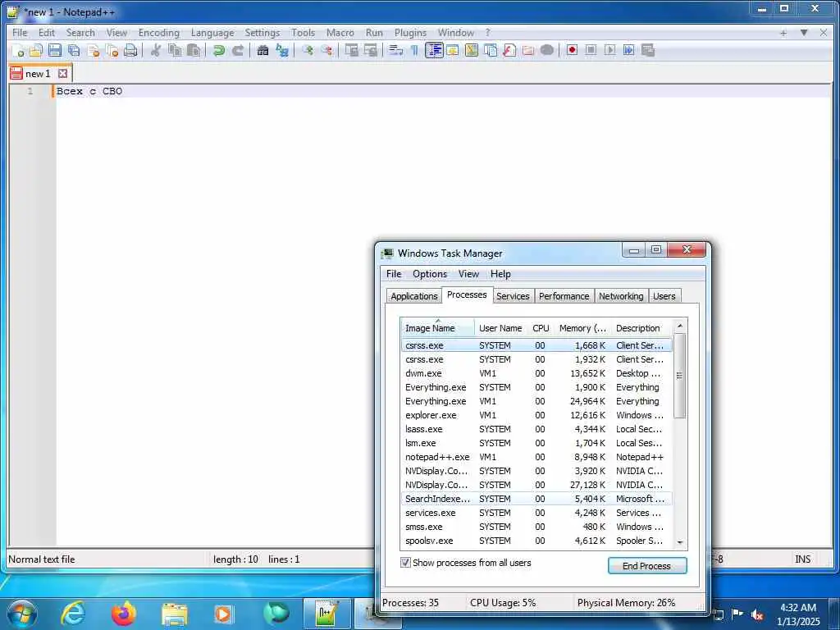Open the Language menu

click(x=212, y=33)
